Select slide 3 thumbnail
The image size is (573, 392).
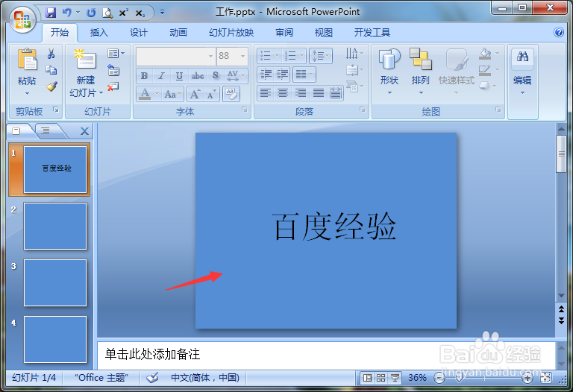point(55,283)
